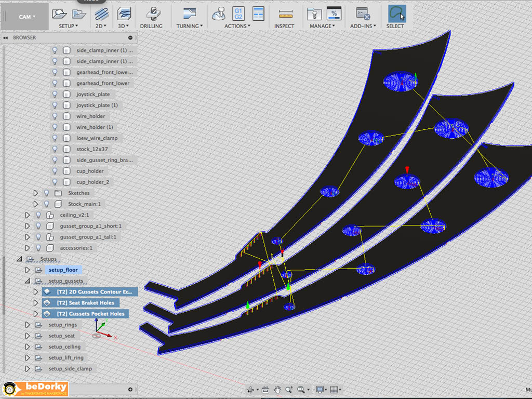Open the 2D dropdown menu
532x399 pixels.
(101, 26)
